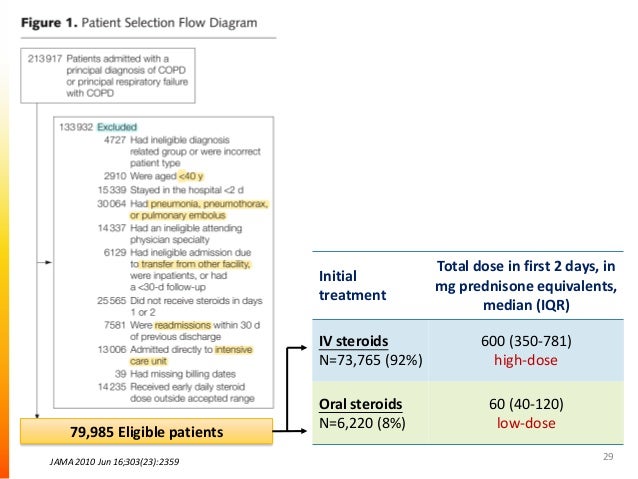This screenshot has width=638, height=479.
Task: Click the underlined "IV steroids" label
Action: click(350, 340)
